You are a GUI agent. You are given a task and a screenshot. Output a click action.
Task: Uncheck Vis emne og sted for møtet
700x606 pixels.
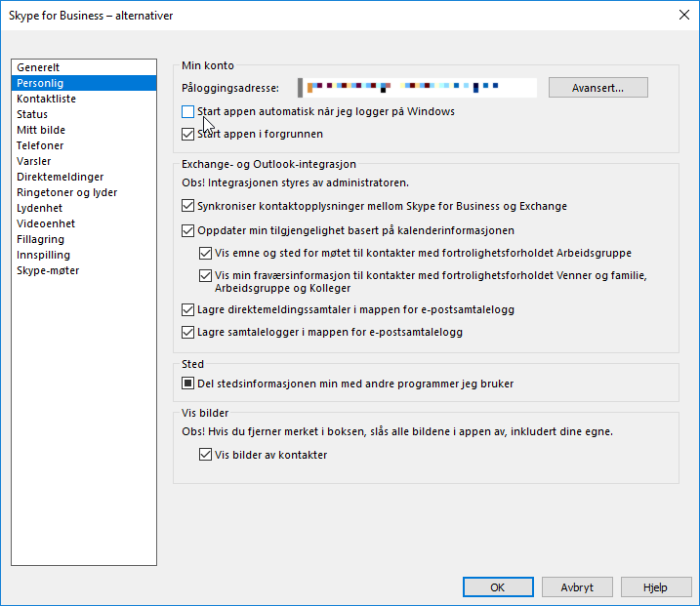(205, 253)
